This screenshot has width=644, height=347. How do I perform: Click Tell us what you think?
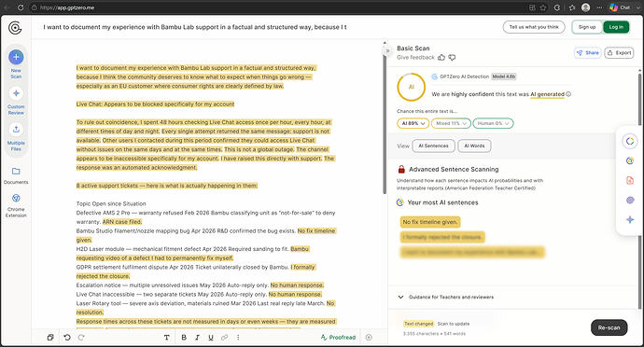click(534, 27)
